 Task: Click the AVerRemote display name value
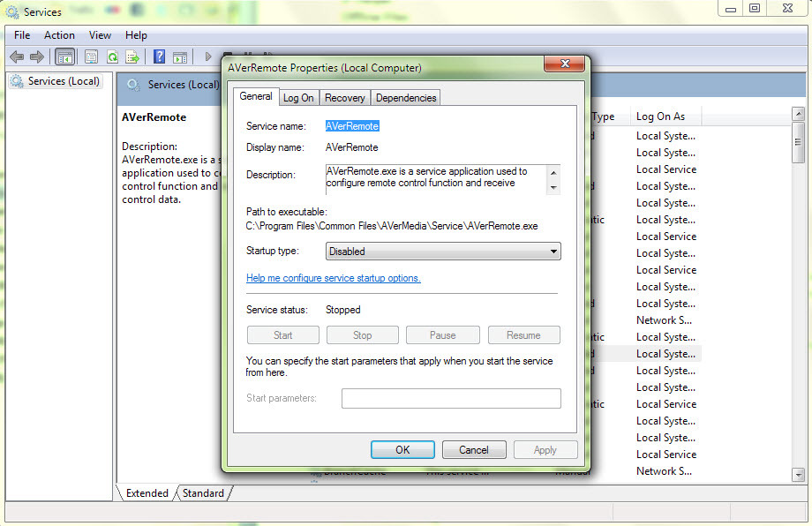click(x=351, y=147)
